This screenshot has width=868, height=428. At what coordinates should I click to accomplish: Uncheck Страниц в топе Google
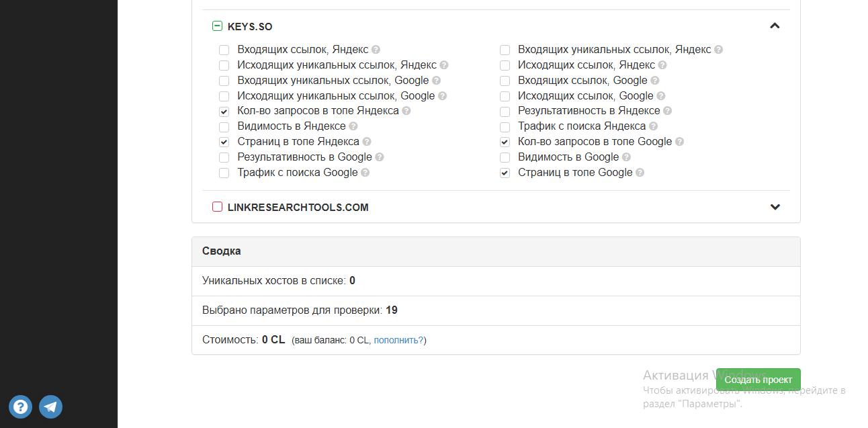click(505, 173)
